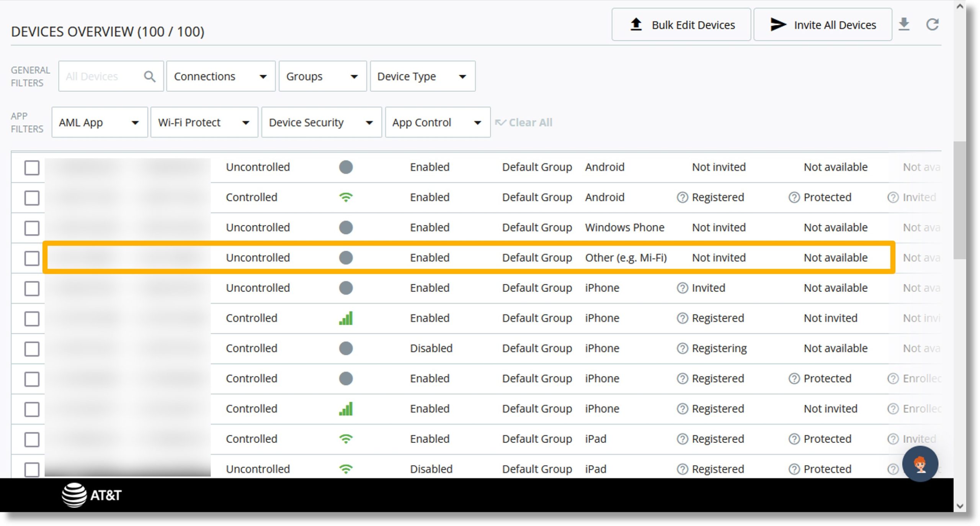Select checkbox for Other (e.g. Mi-Fi) row
Screen dimensions: 980x526
[x=32, y=258]
